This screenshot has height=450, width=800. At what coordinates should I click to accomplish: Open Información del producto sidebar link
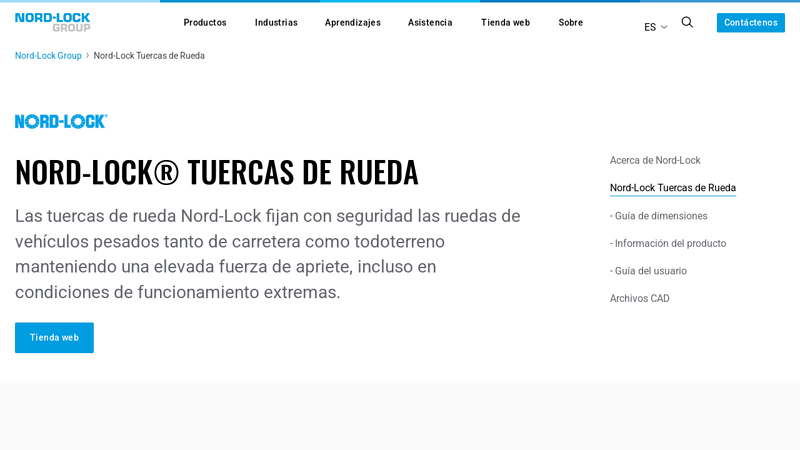click(x=668, y=243)
